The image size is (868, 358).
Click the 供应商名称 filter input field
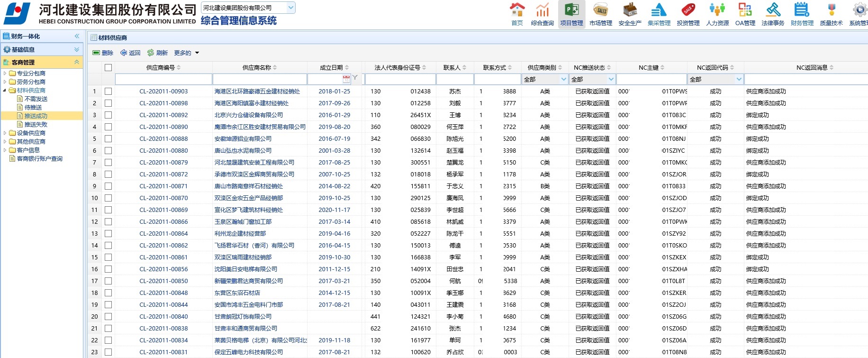[x=259, y=79]
